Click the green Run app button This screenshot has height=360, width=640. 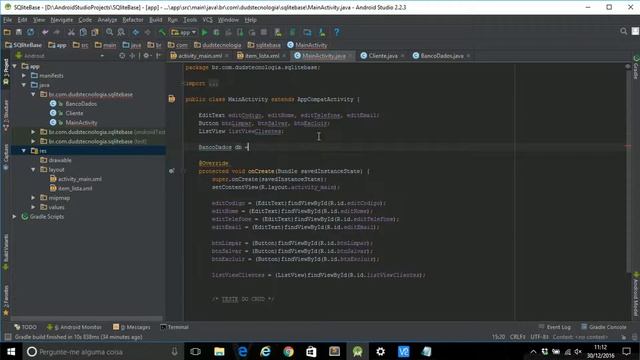coord(204,32)
